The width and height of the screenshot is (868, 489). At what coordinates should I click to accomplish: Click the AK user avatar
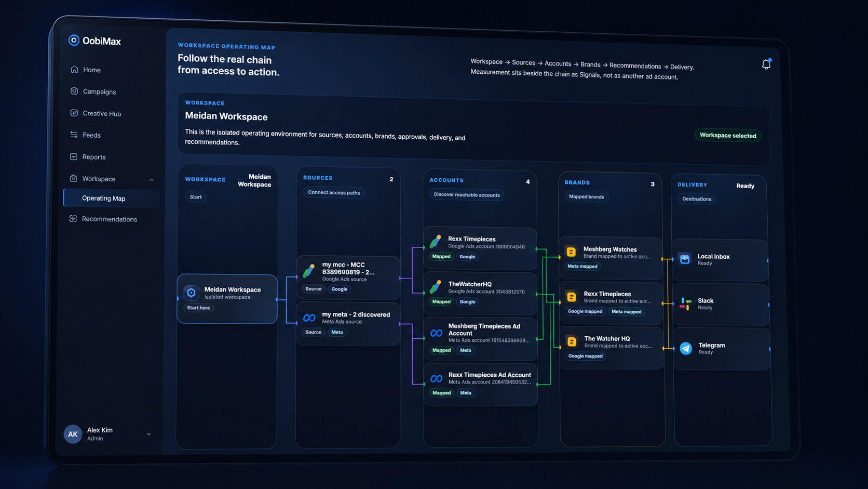[73, 434]
